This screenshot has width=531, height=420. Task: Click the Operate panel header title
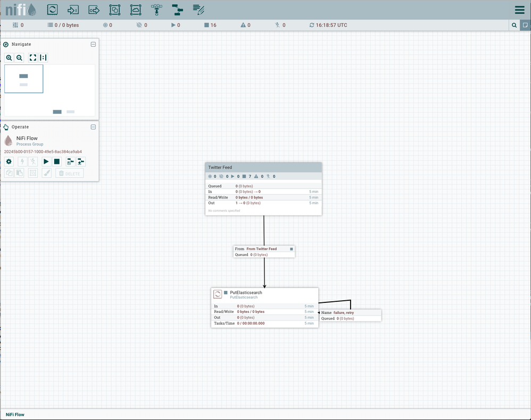(20, 127)
